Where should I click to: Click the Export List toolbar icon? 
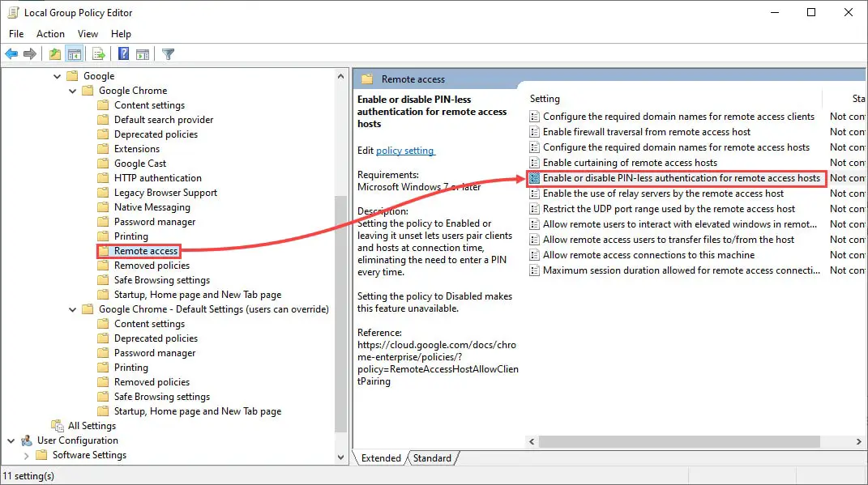[x=99, y=53]
